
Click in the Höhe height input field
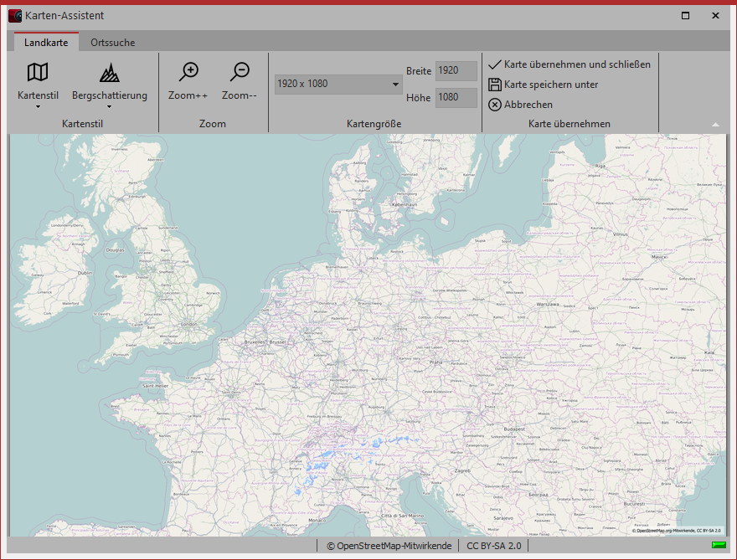(x=456, y=98)
